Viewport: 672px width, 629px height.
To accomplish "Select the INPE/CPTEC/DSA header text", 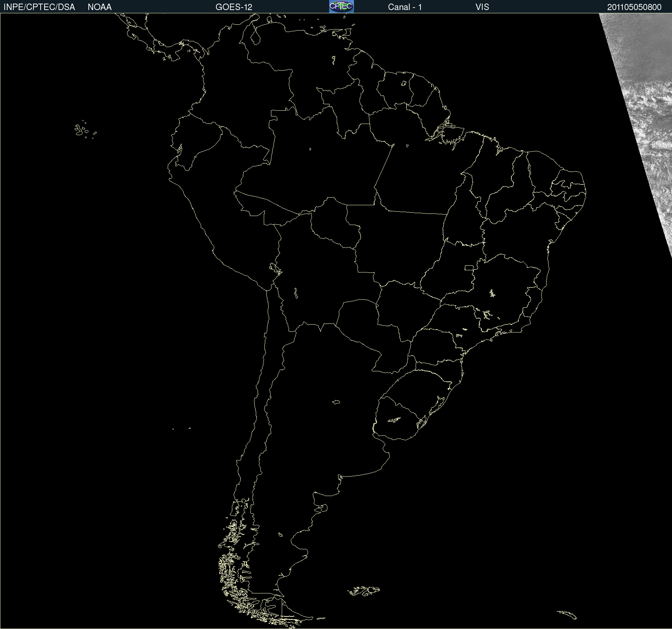I will point(39,7).
